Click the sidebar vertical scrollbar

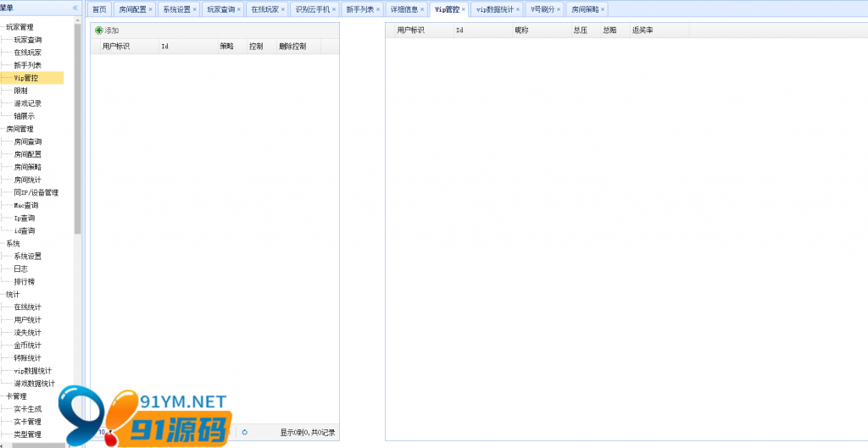(77, 129)
